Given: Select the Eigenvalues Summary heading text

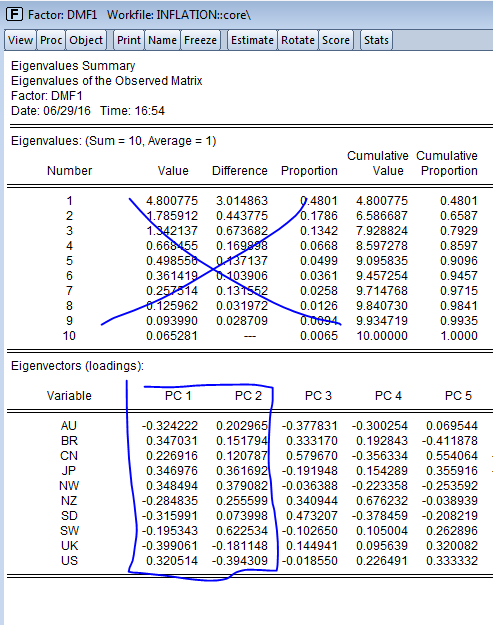Looking at the screenshot, I should [73, 66].
